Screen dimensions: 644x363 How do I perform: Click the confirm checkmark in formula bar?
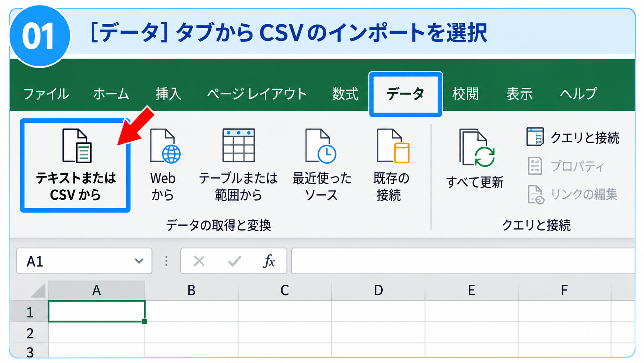(x=234, y=261)
